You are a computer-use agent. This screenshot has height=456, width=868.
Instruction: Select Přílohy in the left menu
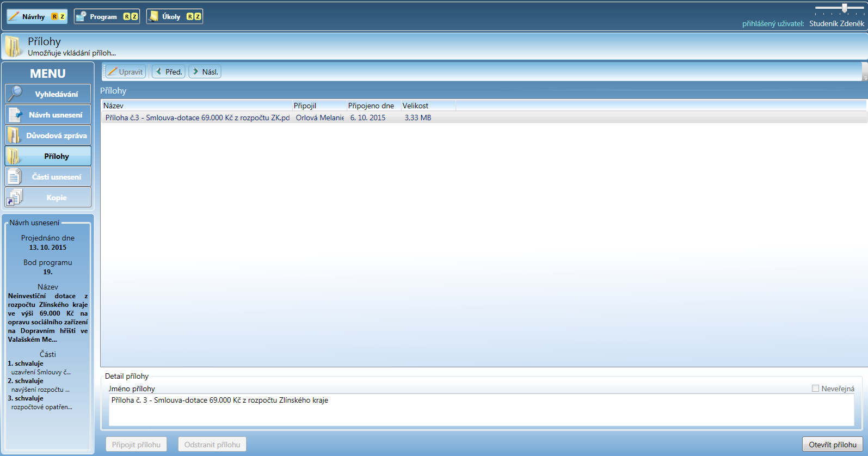coord(48,156)
